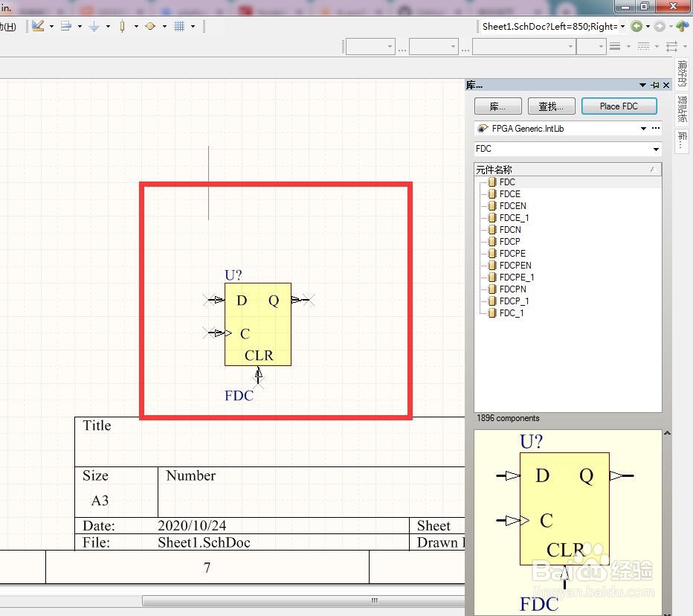Switch to the 库... side tab
This screenshot has width=693, height=616.
click(x=683, y=141)
